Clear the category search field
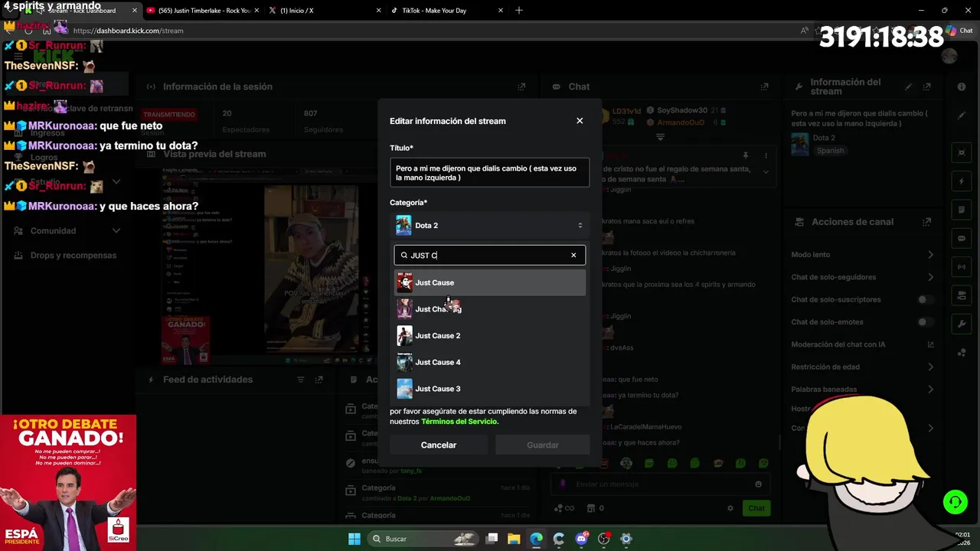The width and height of the screenshot is (980, 551). (x=573, y=256)
